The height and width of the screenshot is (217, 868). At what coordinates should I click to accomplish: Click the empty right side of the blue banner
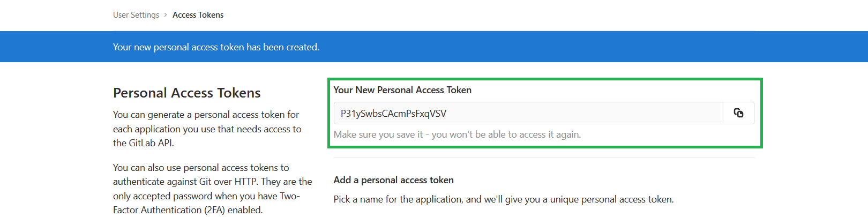click(x=643, y=47)
